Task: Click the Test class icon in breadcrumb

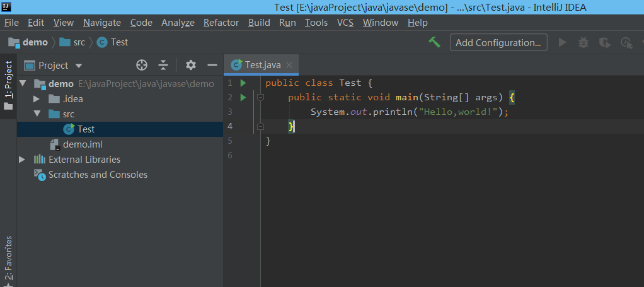Action: (102, 42)
